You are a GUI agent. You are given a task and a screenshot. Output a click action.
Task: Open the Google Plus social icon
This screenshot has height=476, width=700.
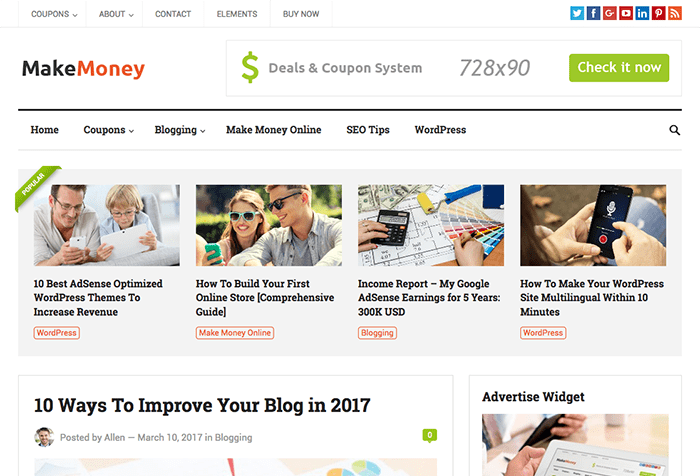(609, 13)
